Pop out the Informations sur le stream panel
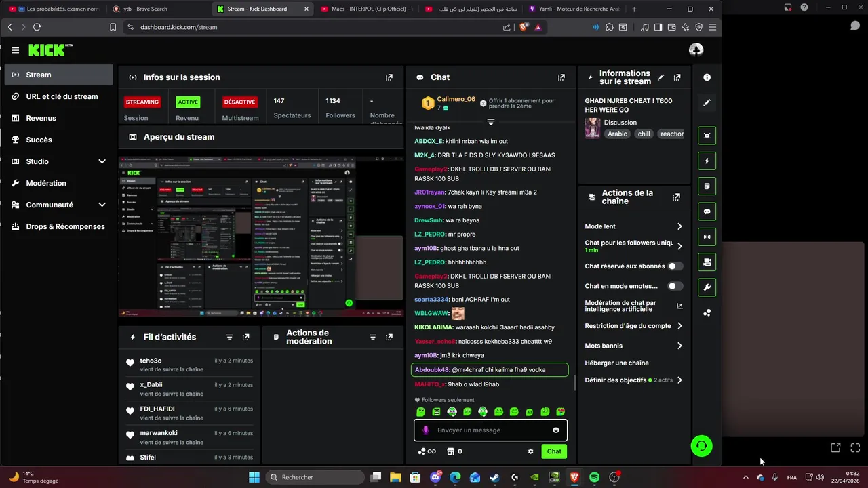 pos(677,77)
